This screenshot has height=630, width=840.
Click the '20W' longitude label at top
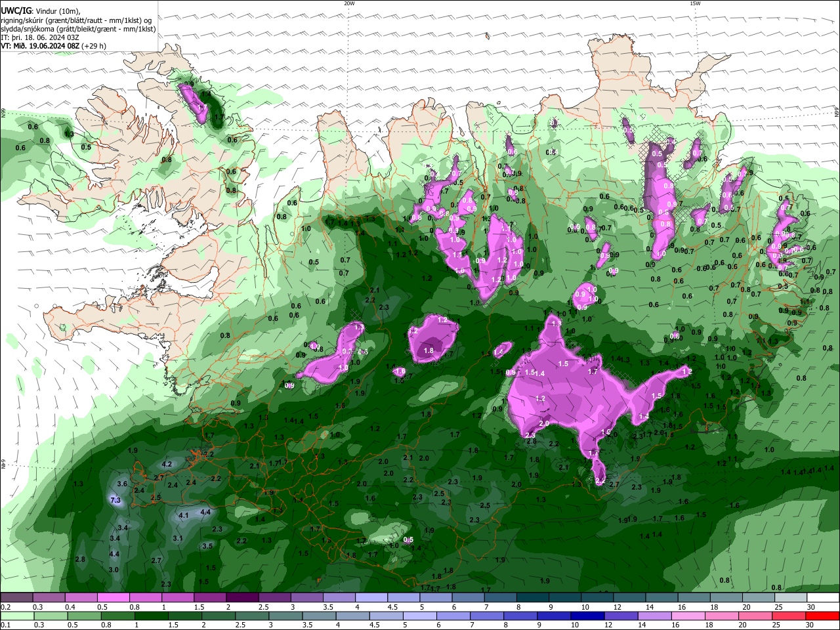[349, 3]
